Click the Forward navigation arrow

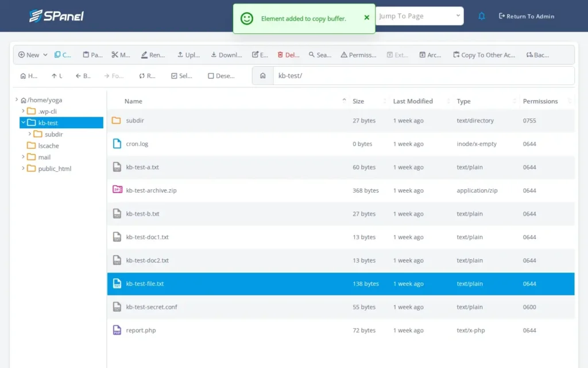pyautogui.click(x=107, y=76)
